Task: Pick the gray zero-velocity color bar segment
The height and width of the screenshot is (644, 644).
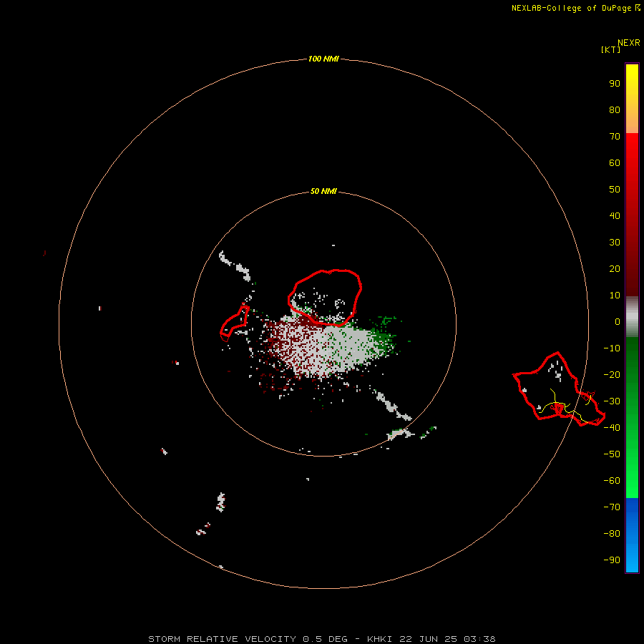Action: 632,316
